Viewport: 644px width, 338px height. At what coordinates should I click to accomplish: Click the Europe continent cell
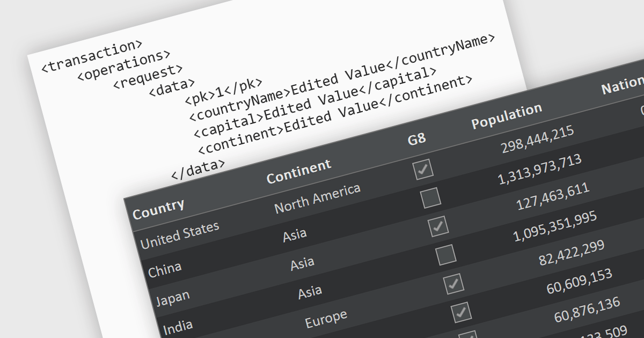326,319
